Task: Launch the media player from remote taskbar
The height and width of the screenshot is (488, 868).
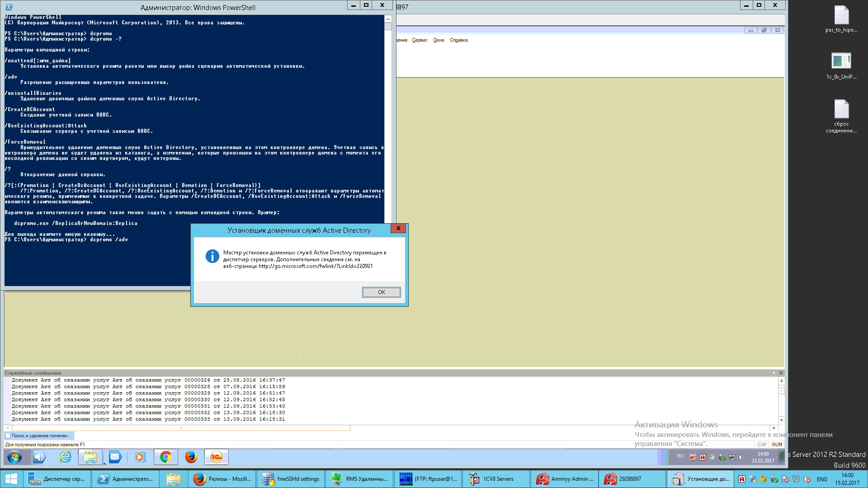Action: [x=140, y=457]
